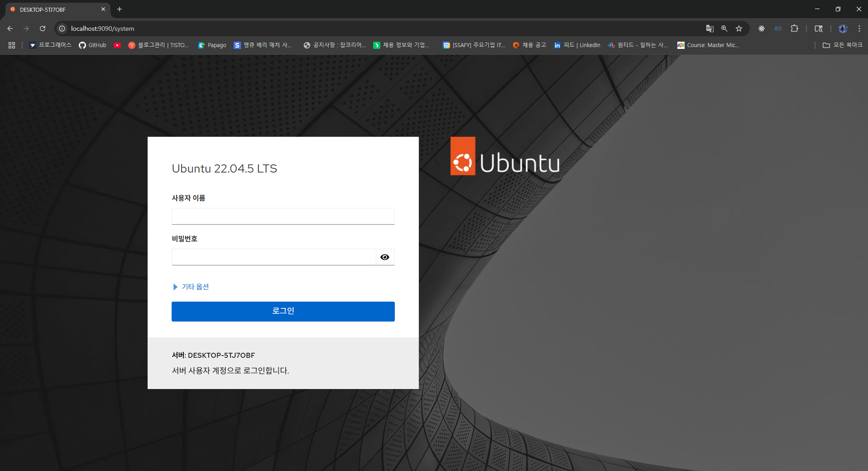Restore down the browser window
The image size is (868, 471).
coord(838,9)
